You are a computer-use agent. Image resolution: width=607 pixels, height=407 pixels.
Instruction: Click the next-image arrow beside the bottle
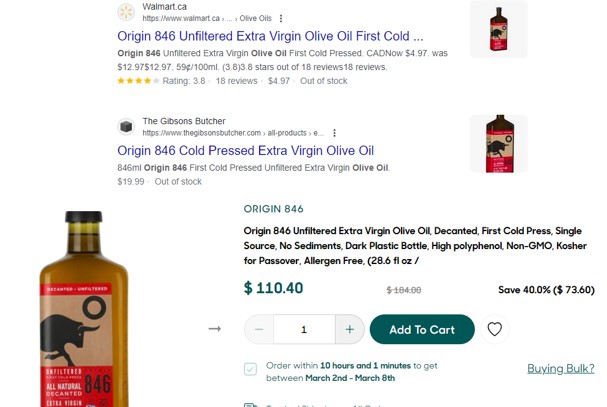click(214, 329)
